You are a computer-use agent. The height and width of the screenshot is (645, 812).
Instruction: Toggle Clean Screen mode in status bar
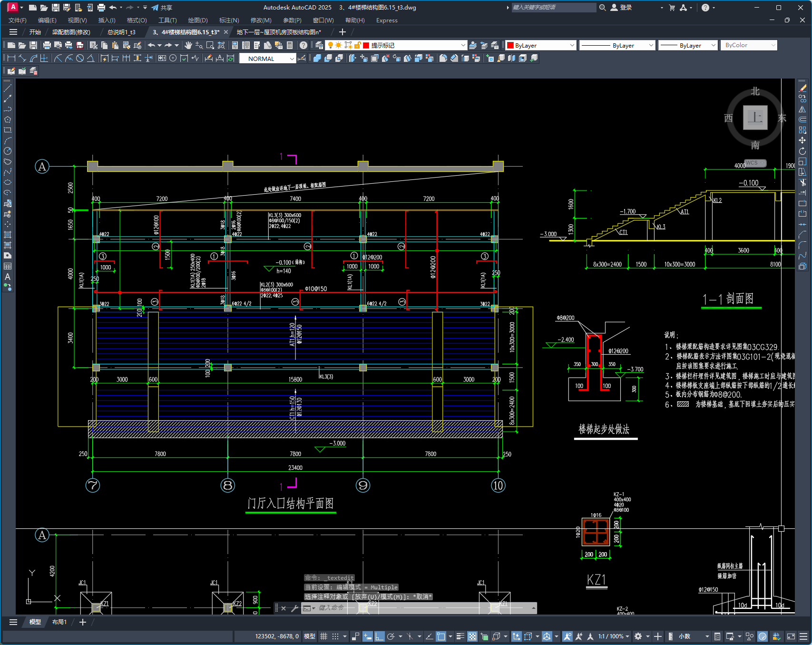[x=791, y=636]
